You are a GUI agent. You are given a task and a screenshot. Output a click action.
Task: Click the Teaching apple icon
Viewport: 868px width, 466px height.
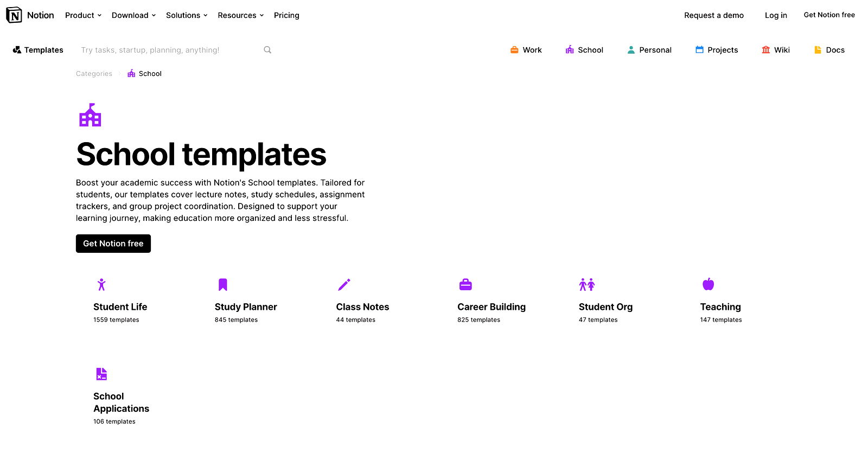[709, 284]
